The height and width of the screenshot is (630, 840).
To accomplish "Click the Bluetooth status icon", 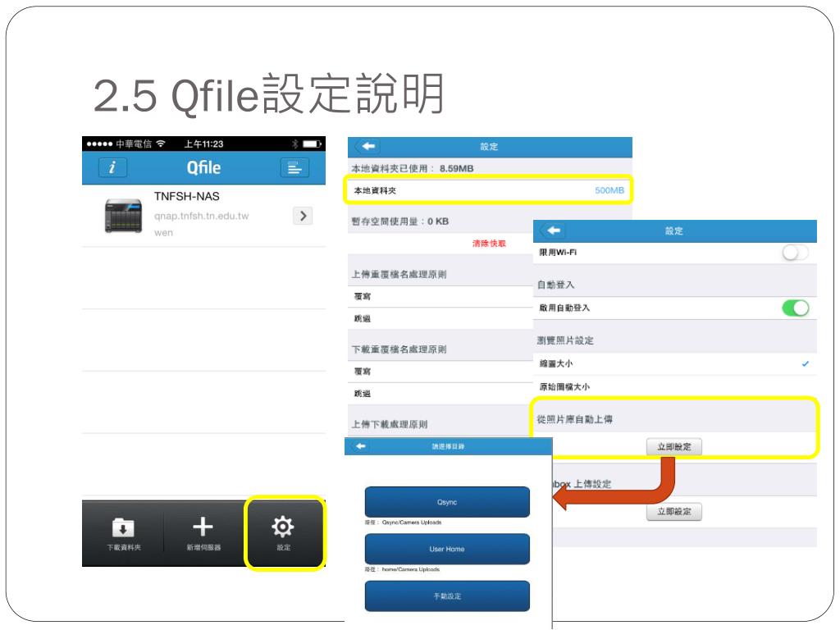I will click(294, 144).
